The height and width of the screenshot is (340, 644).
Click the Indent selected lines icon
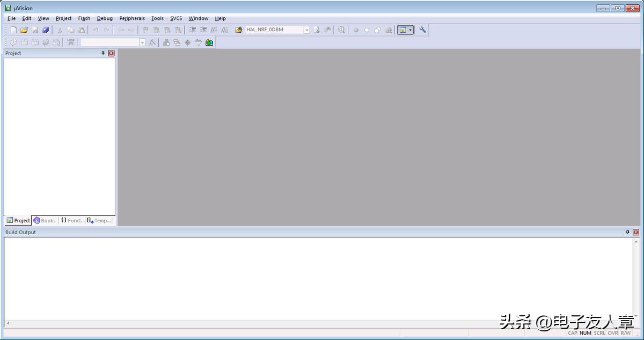click(x=193, y=30)
